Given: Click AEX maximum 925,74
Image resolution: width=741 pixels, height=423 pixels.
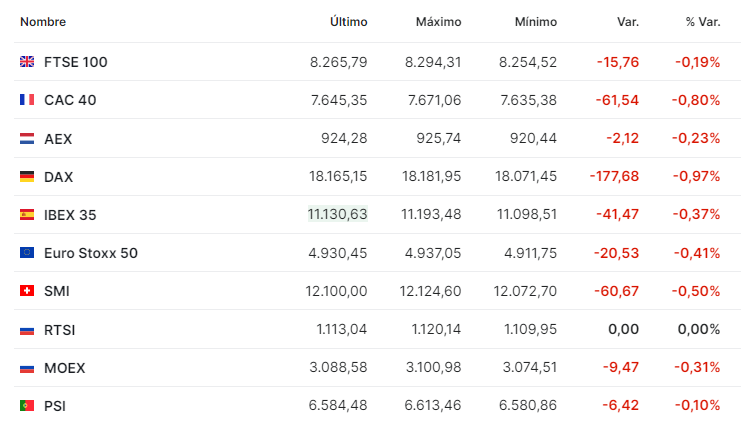Looking at the screenshot, I should click(439, 138).
